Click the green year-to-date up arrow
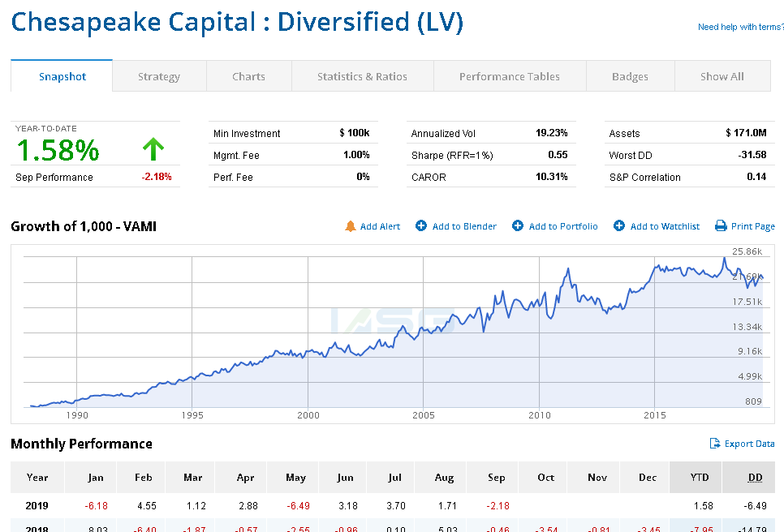The width and height of the screenshot is (784, 532). tap(153, 149)
